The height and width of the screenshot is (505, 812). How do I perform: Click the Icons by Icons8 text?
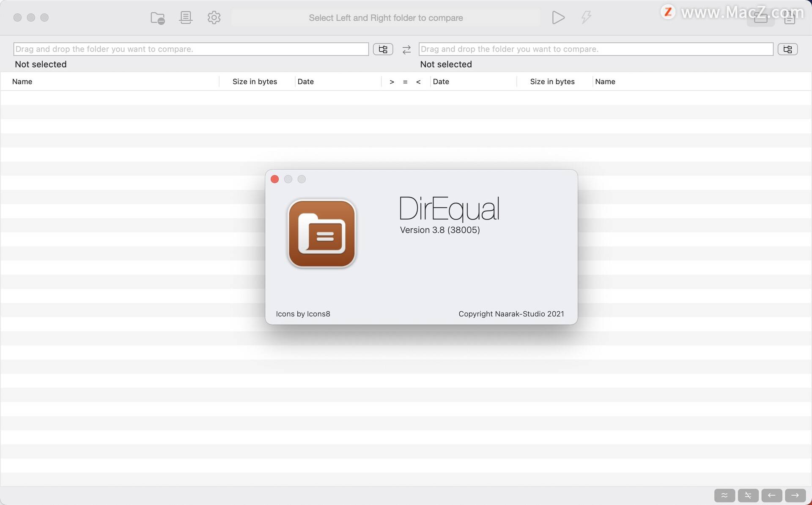(x=303, y=314)
